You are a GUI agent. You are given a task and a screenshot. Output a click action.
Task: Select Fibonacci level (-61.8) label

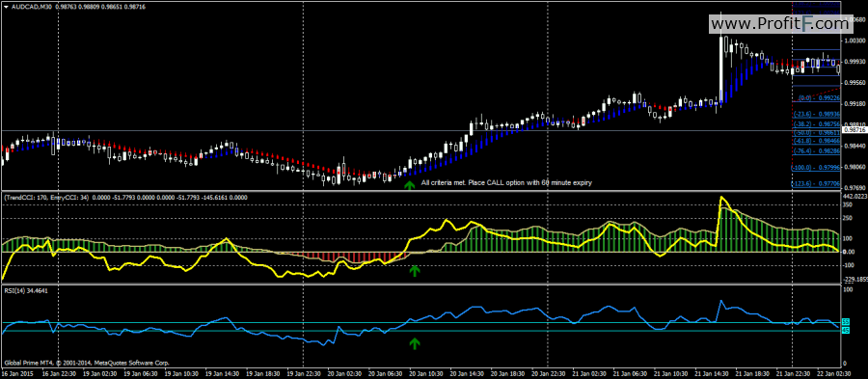click(x=802, y=142)
